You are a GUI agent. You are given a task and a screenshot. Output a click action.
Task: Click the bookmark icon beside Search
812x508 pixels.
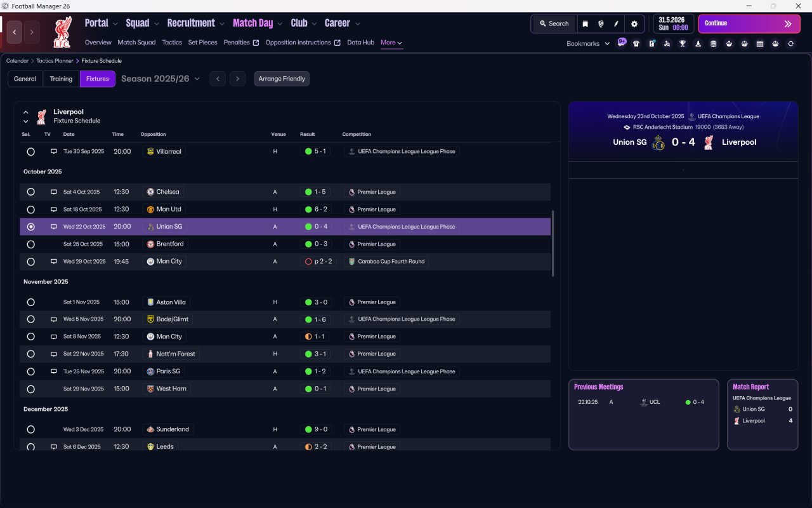point(585,23)
